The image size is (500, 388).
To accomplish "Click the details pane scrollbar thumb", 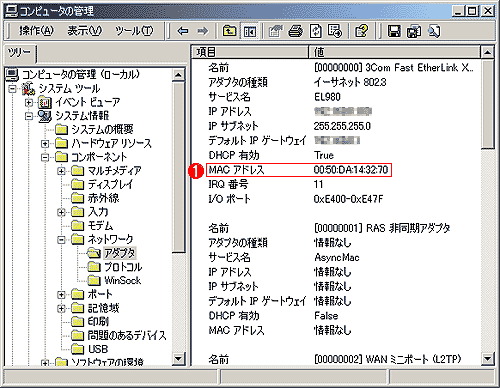I will 488,103.
